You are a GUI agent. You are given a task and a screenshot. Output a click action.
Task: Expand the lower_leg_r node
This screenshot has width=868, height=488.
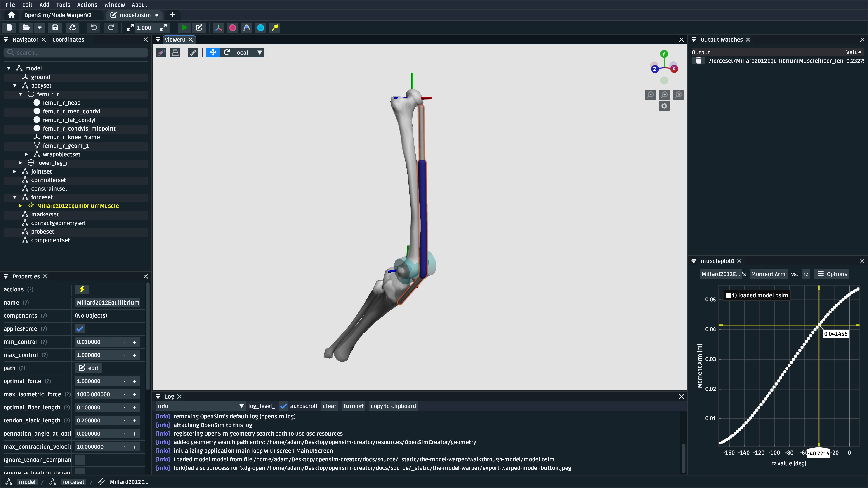[x=21, y=163]
